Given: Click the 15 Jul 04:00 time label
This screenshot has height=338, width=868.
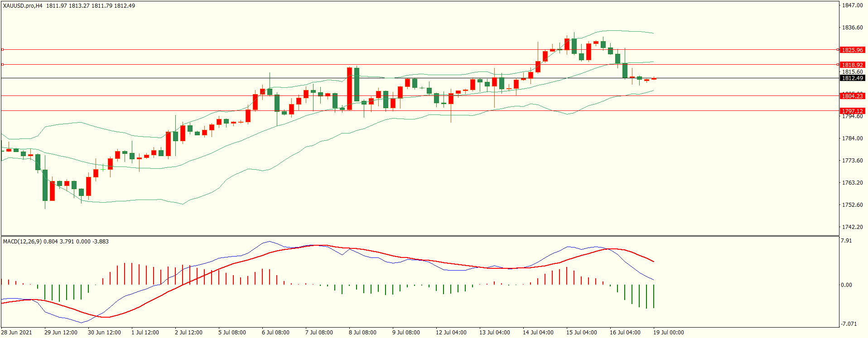Looking at the screenshot, I should coord(582,333).
